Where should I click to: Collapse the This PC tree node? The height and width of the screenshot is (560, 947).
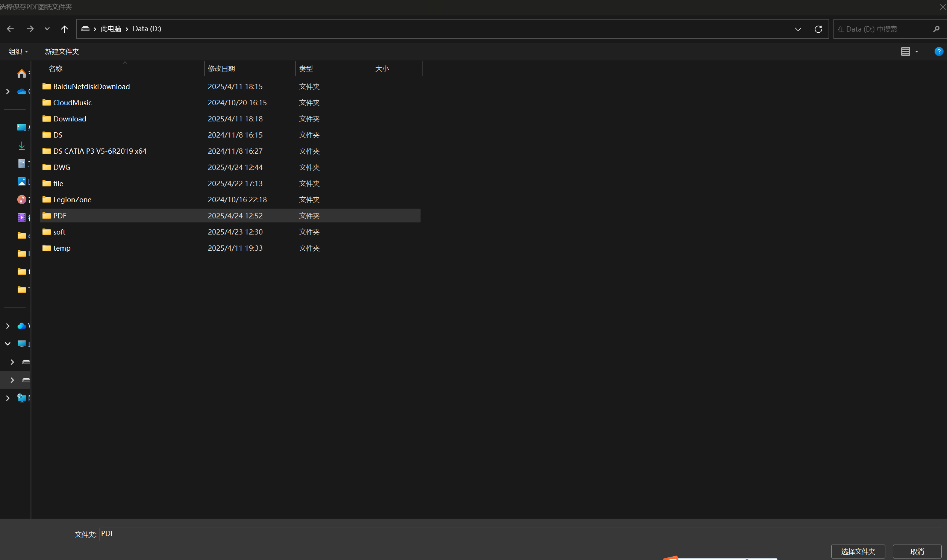click(8, 344)
